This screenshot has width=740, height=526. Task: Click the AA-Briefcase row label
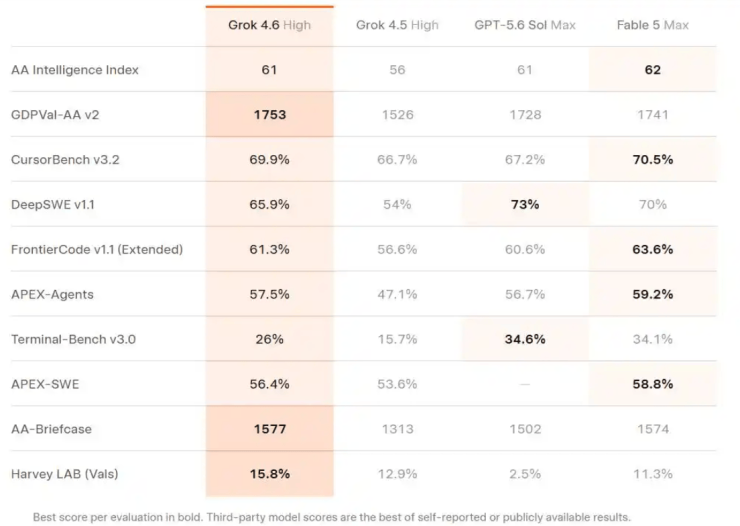click(x=51, y=429)
